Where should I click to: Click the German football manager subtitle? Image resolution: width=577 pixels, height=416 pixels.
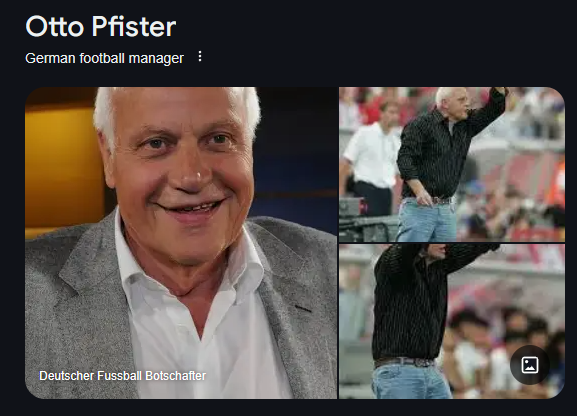click(104, 58)
